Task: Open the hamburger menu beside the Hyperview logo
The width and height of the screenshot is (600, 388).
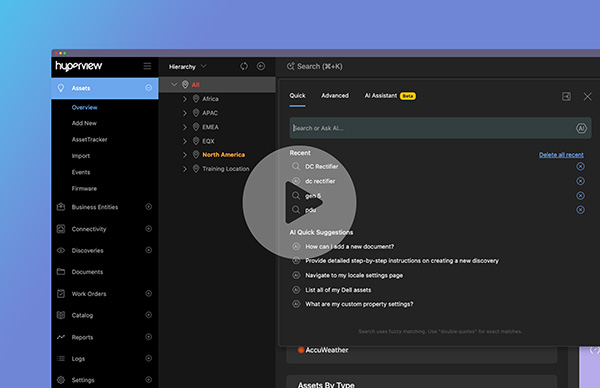Action: click(147, 66)
